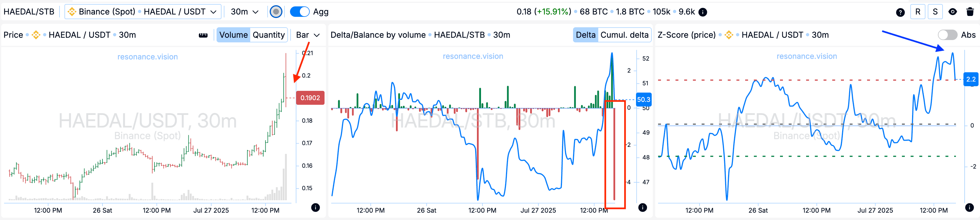
Task: Open the help question mark icon
Action: click(x=900, y=12)
